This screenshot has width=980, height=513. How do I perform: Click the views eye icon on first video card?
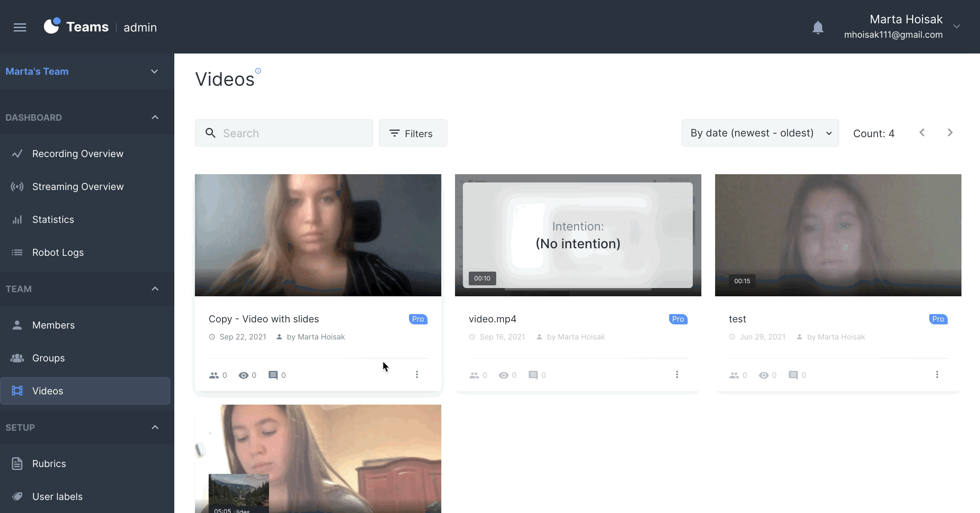(x=244, y=375)
